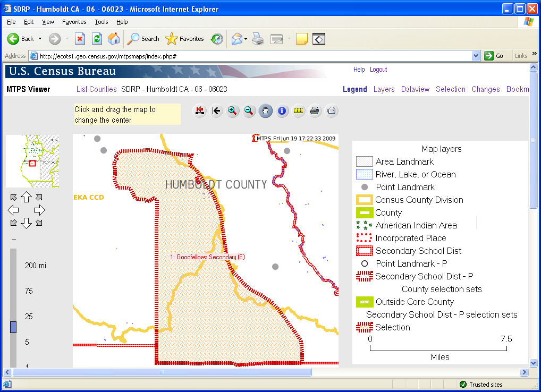
Task: Click the browser Forward arrow
Action: (55, 39)
